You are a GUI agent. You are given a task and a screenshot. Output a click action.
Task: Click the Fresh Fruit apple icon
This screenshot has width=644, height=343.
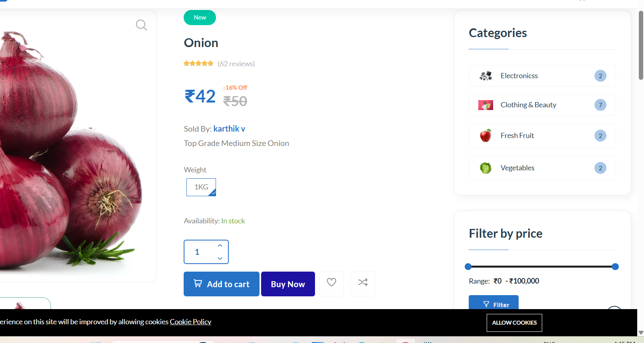click(x=485, y=136)
